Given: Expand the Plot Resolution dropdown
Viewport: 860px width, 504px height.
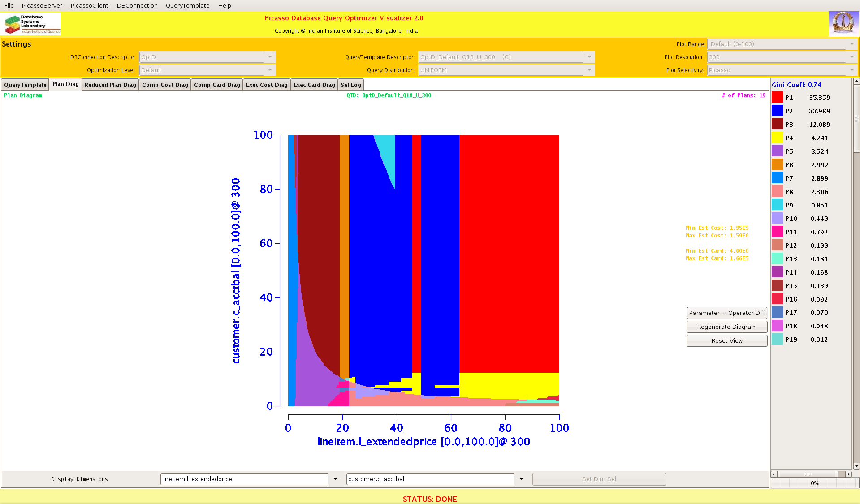Looking at the screenshot, I should click(851, 57).
